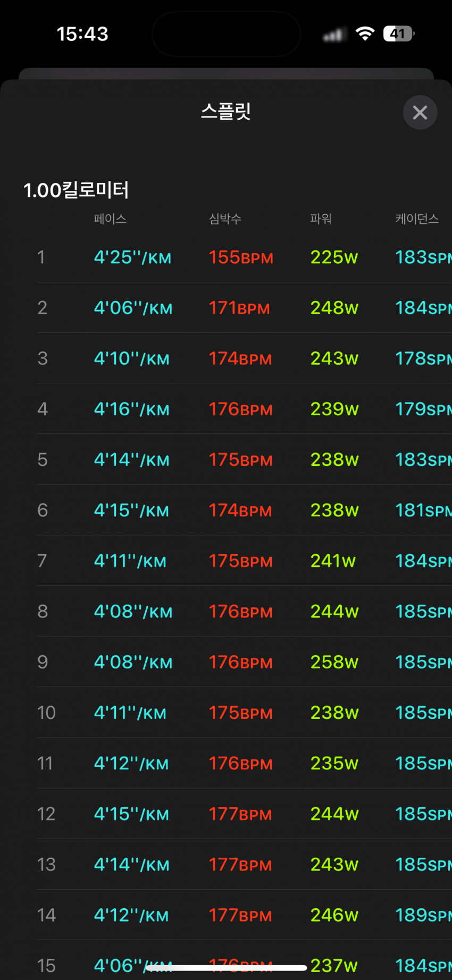The height and width of the screenshot is (980, 452).
Task: Tap the 스플릿 title at top
Action: pos(226,112)
